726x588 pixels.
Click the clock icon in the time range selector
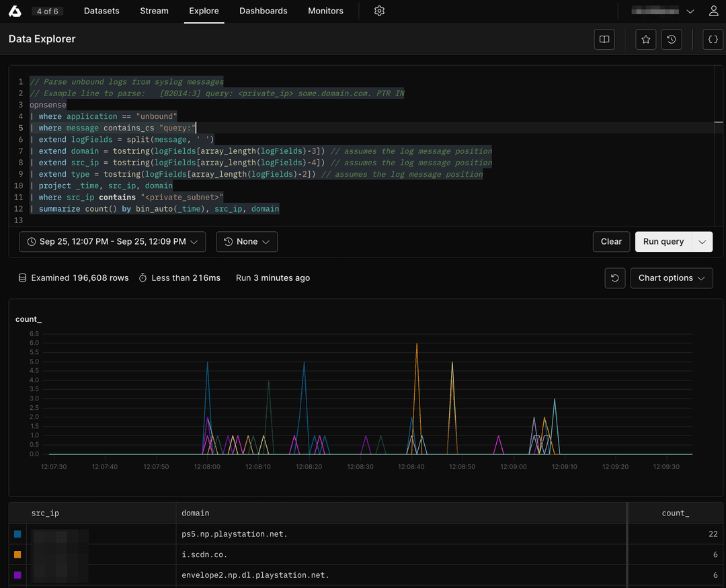pyautogui.click(x=31, y=241)
